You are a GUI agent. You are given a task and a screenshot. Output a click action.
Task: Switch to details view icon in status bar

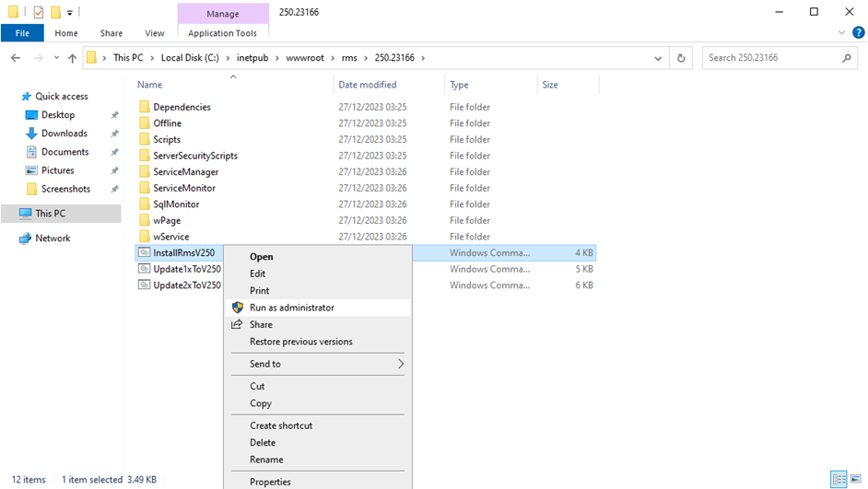[x=839, y=479]
